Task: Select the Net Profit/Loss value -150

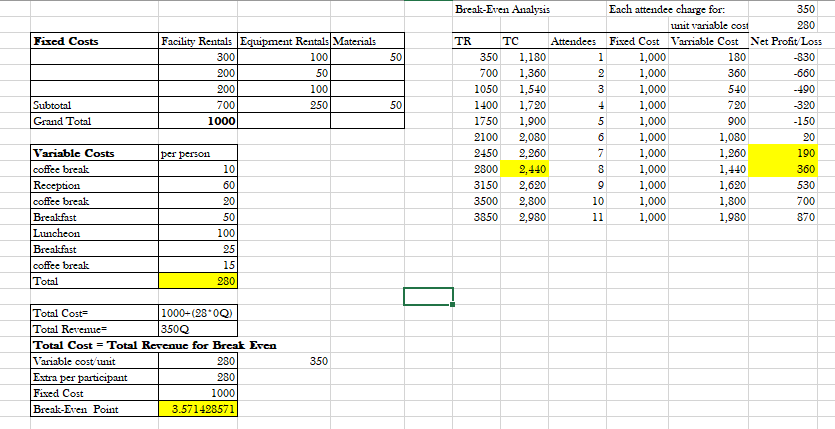Action: pyautogui.click(x=783, y=121)
